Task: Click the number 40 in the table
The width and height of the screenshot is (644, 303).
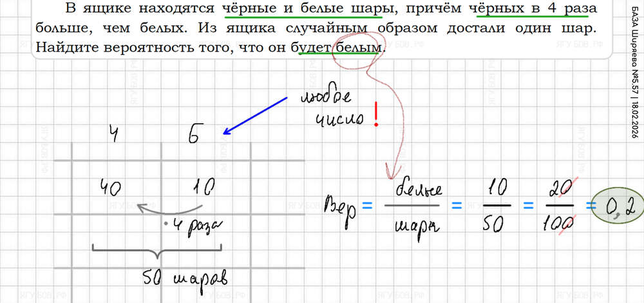Action: point(112,188)
